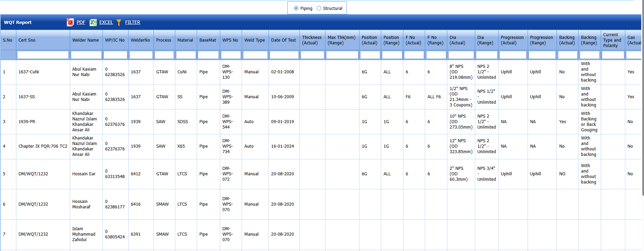Select the Structural radio button

pyautogui.click(x=319, y=8)
